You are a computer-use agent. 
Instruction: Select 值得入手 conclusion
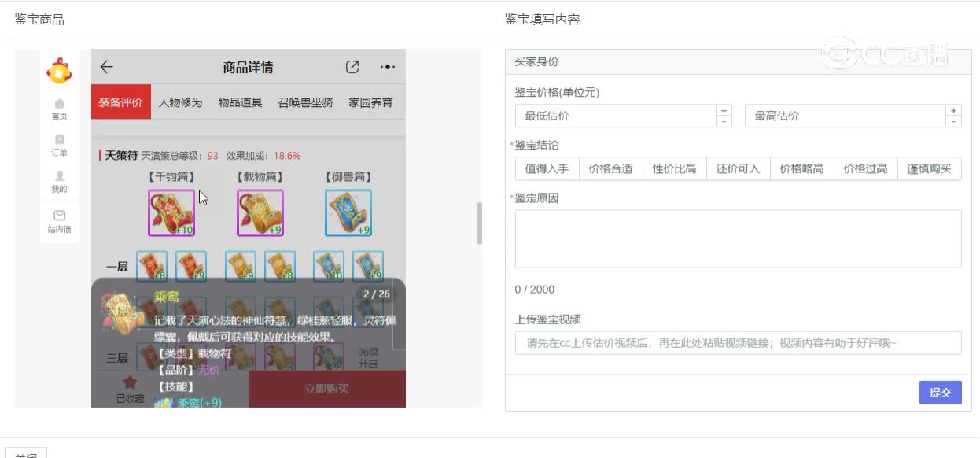click(x=547, y=168)
